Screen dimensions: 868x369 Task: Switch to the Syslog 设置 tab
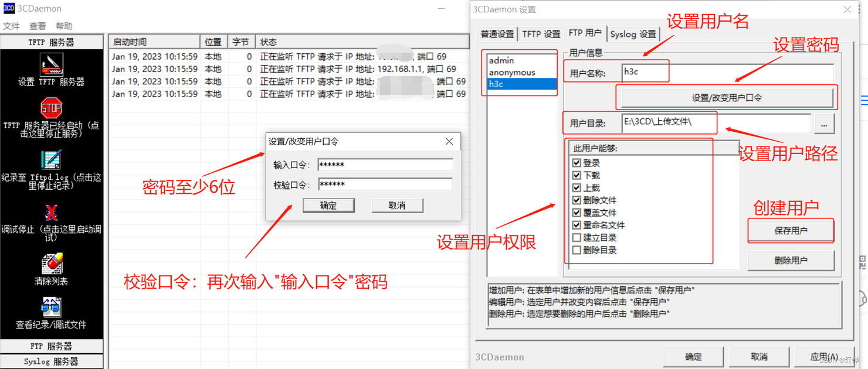[x=633, y=34]
